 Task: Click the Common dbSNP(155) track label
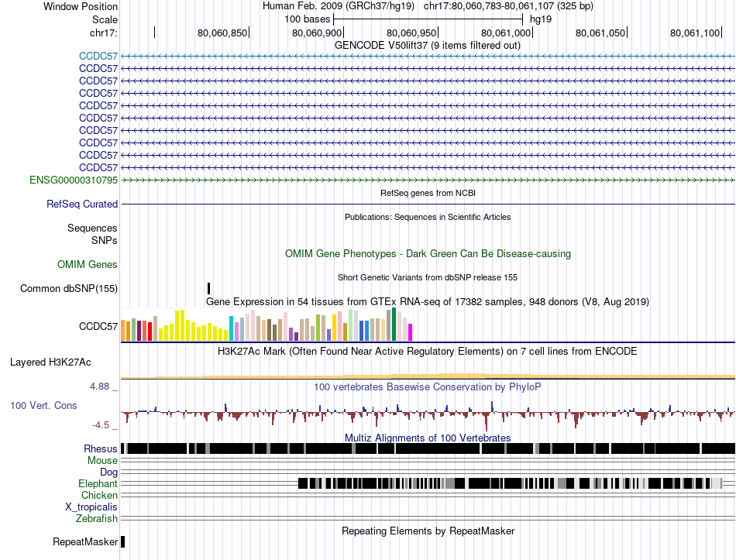[x=68, y=289]
